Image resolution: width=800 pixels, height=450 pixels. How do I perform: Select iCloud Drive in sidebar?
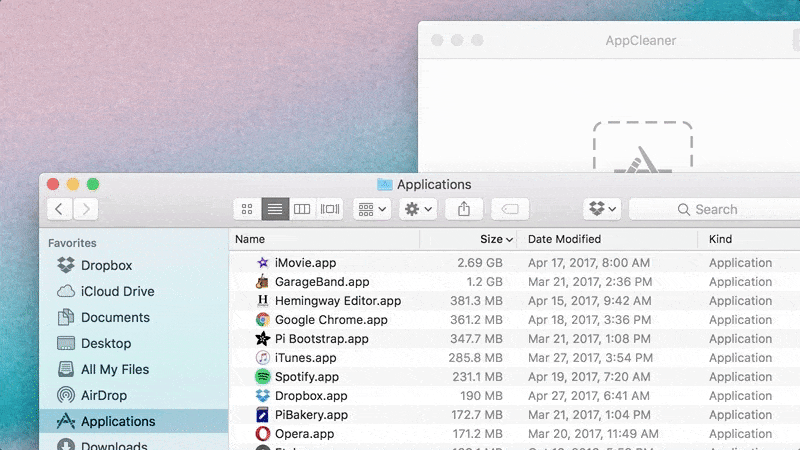click(x=117, y=291)
